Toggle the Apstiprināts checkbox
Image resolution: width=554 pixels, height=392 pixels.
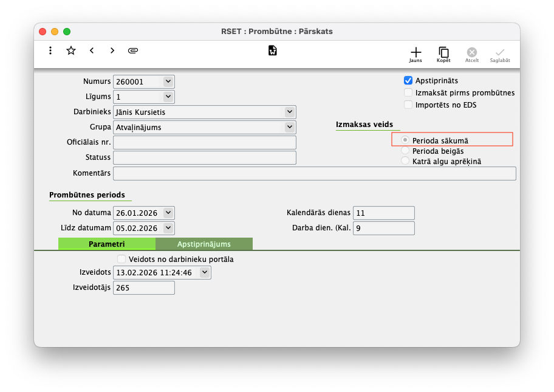(408, 80)
